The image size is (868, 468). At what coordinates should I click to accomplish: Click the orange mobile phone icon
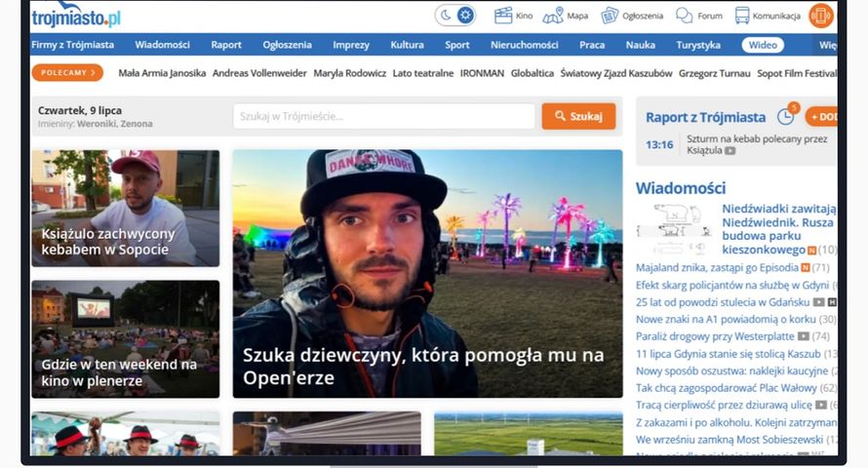(x=821, y=16)
